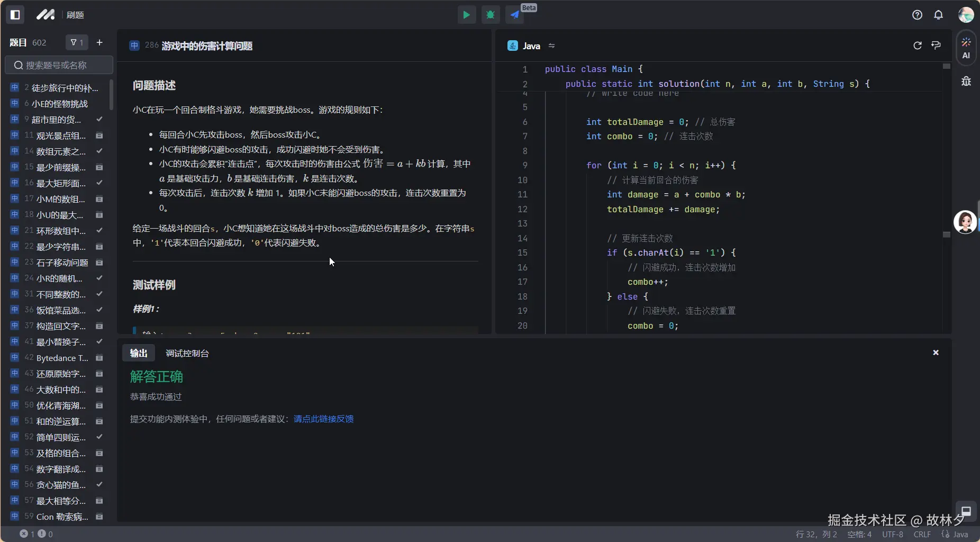Toggle floating mini-window at bottom right
This screenshot has width=980, height=542.
coord(965,511)
